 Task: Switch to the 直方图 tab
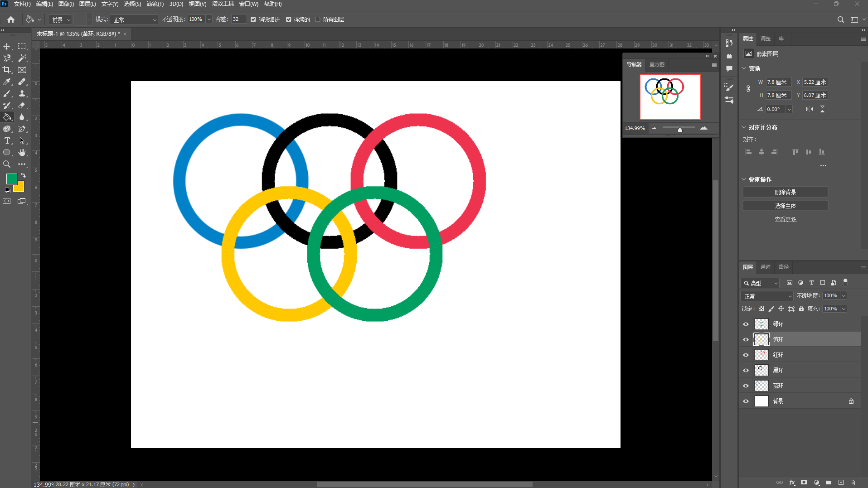click(x=657, y=64)
